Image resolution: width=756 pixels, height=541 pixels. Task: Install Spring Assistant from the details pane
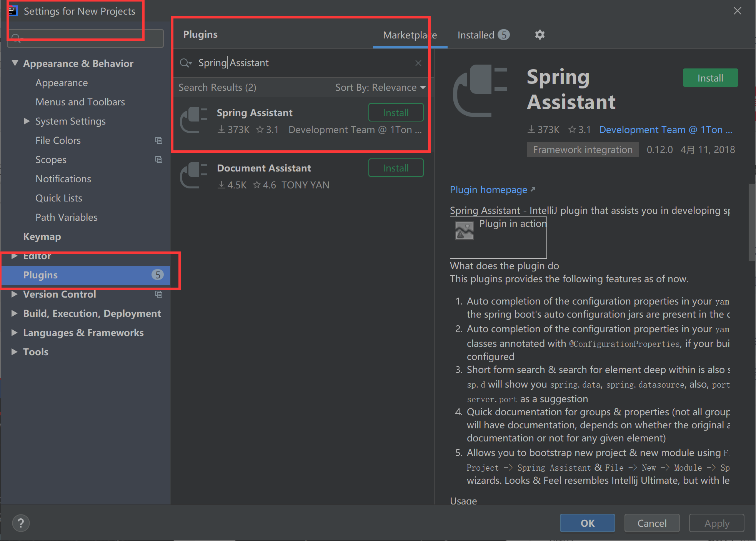(710, 78)
